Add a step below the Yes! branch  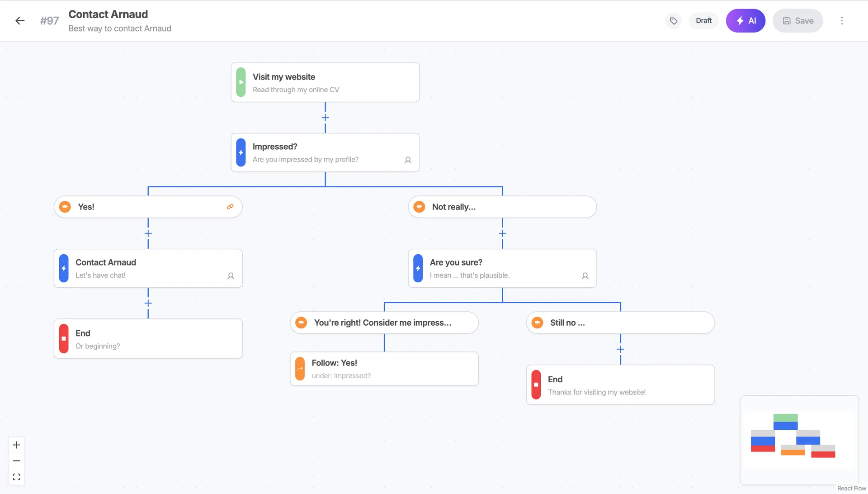(x=148, y=233)
